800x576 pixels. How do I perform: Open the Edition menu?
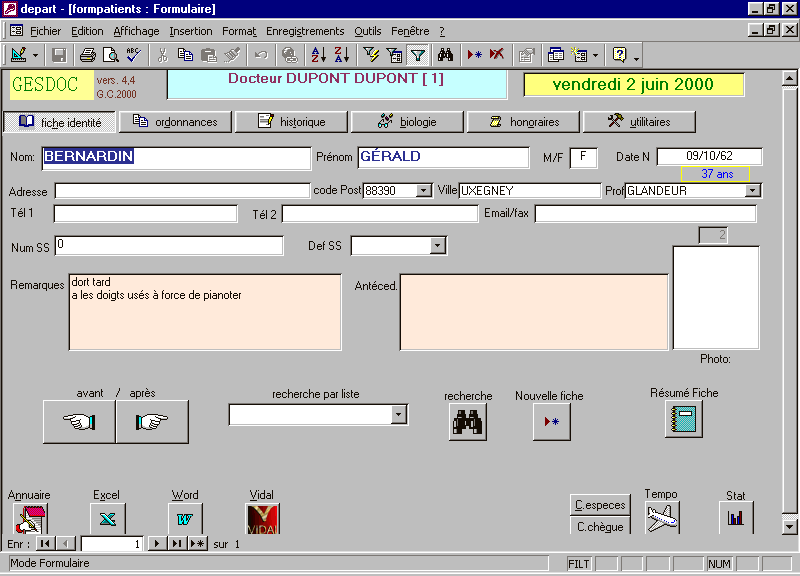pyautogui.click(x=87, y=31)
